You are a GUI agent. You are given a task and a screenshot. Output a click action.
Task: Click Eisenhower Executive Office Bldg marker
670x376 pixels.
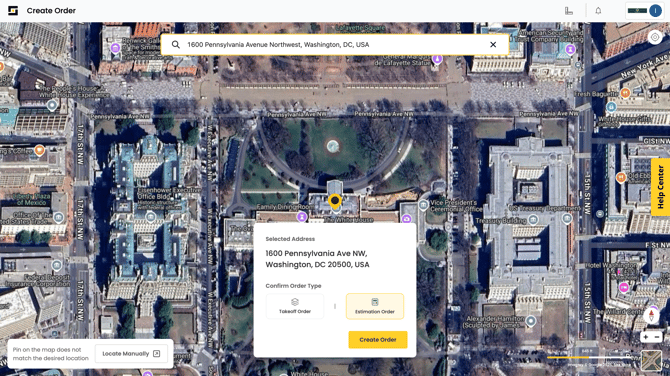coord(150,217)
